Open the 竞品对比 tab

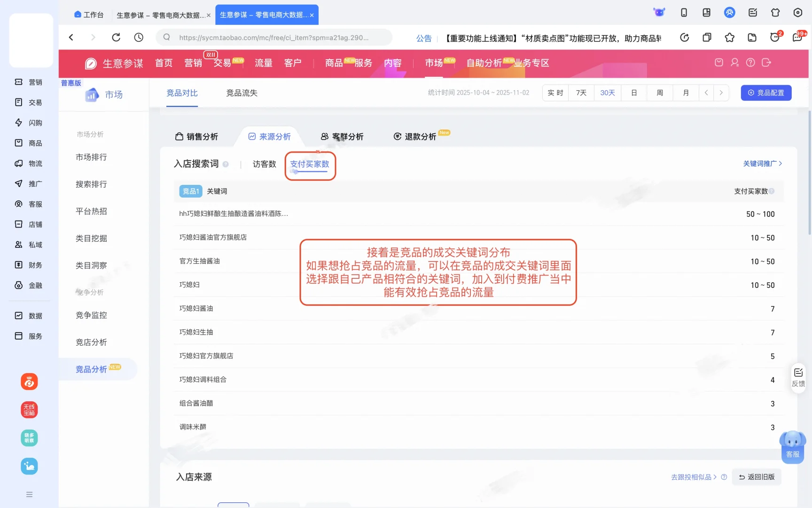point(182,93)
